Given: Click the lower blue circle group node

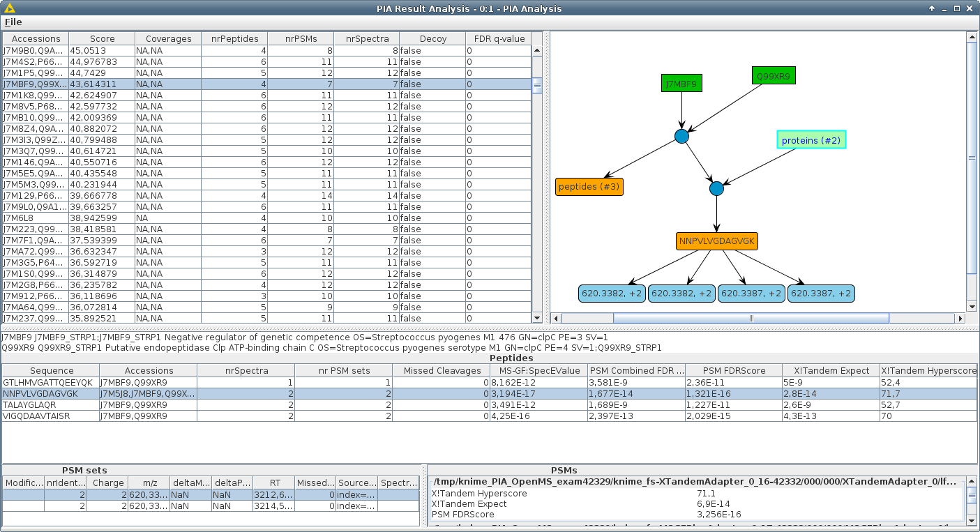Looking at the screenshot, I should click(x=716, y=188).
